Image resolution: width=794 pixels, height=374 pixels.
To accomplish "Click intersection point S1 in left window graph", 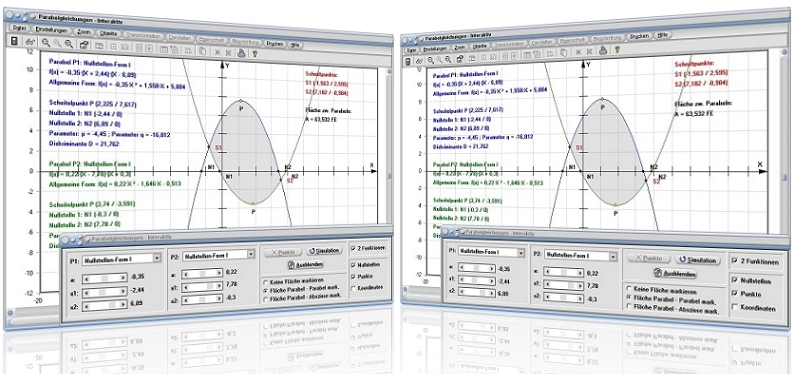I will (209, 147).
